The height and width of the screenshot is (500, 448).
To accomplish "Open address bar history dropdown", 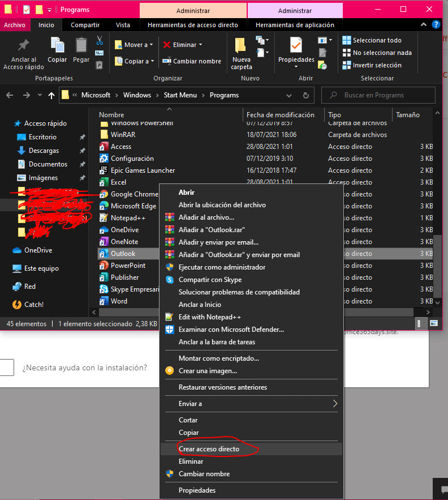I will (290, 95).
